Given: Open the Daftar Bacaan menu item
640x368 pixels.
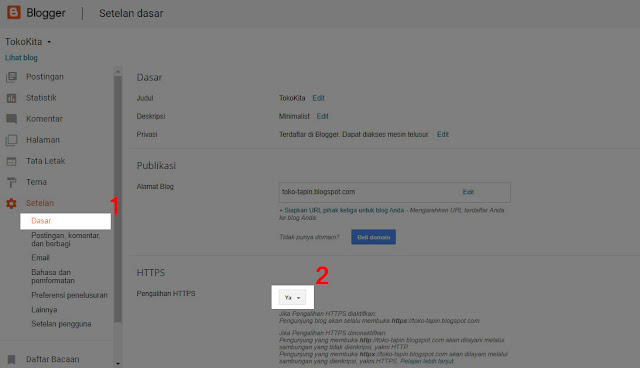Looking at the screenshot, I should [53, 359].
